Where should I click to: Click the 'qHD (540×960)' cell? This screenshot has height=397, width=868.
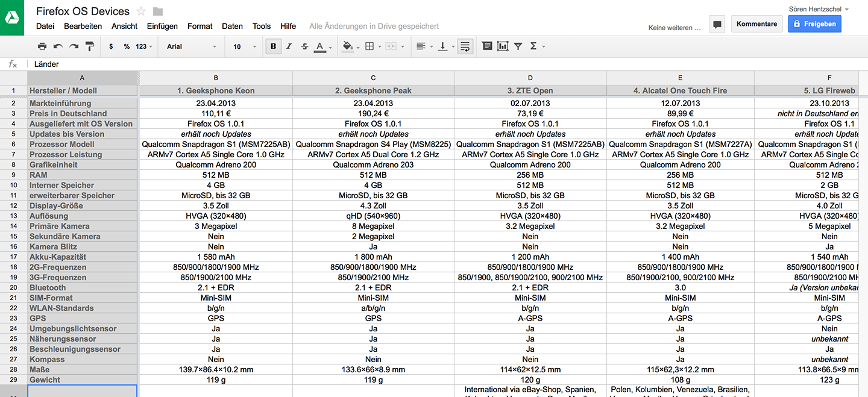[373, 216]
